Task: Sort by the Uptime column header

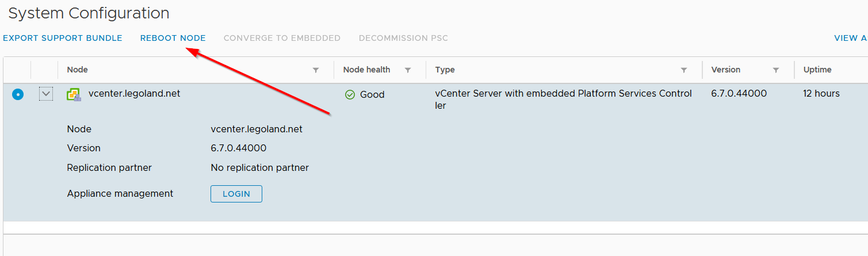Action: pyautogui.click(x=817, y=70)
